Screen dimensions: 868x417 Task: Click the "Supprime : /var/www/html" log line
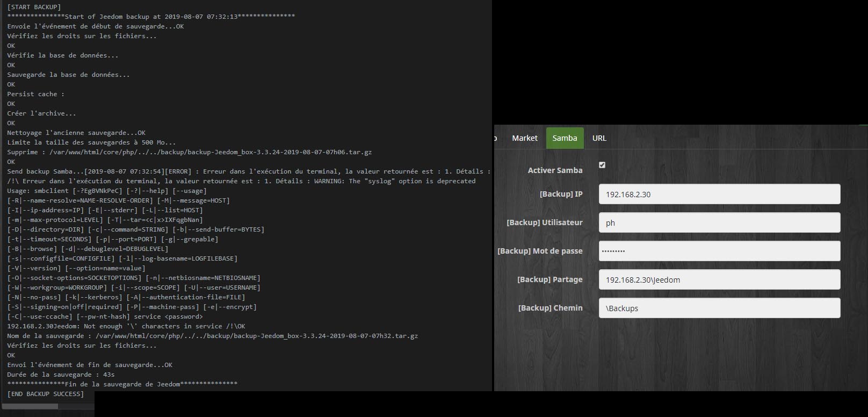coord(190,152)
